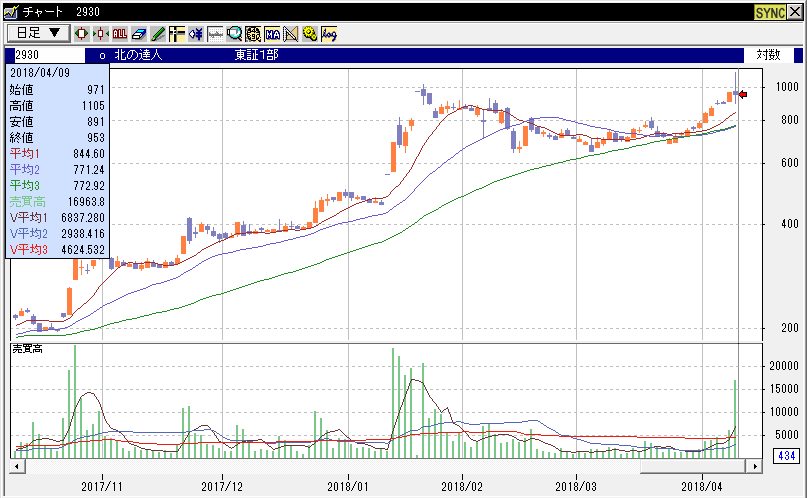Screen dimensions: 807x498
Task: Click the multi-candlestick compare icon
Action: point(101,33)
